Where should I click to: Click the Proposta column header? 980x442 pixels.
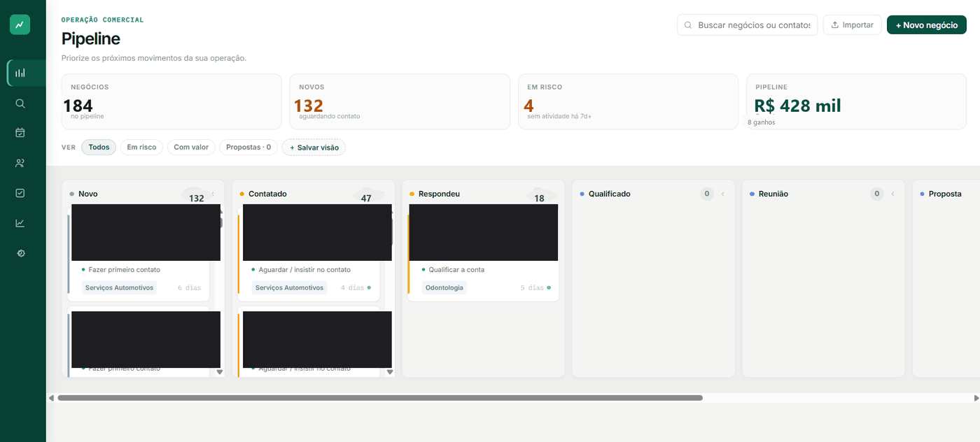[945, 194]
